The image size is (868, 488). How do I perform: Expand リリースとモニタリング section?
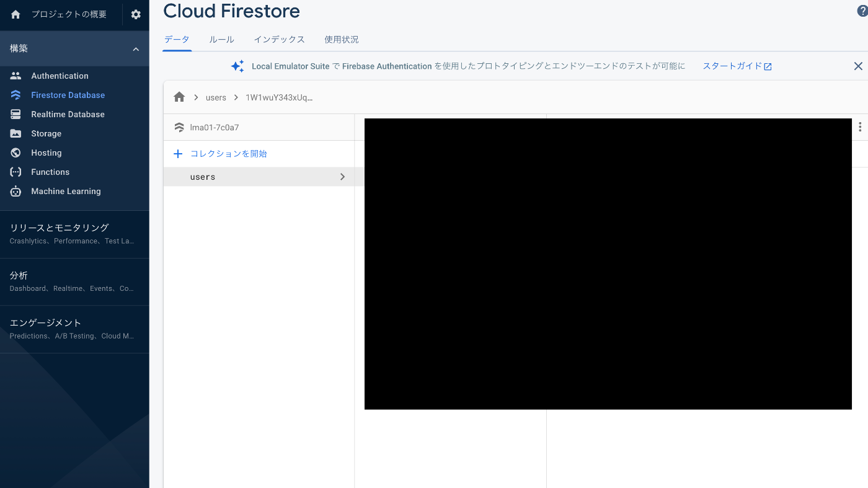pos(74,234)
